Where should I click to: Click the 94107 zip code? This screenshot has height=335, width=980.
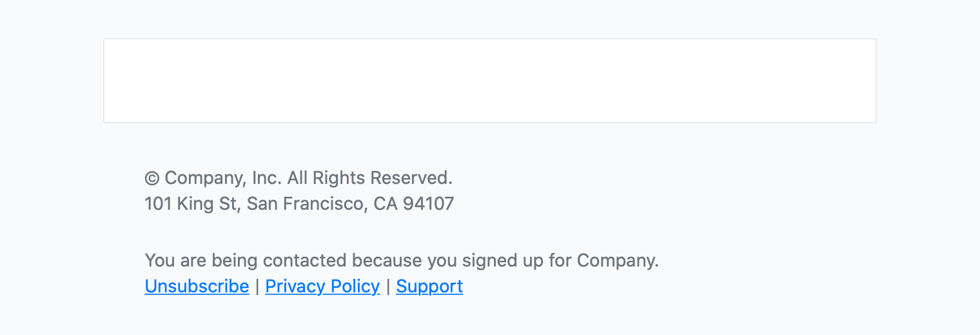[429, 204]
